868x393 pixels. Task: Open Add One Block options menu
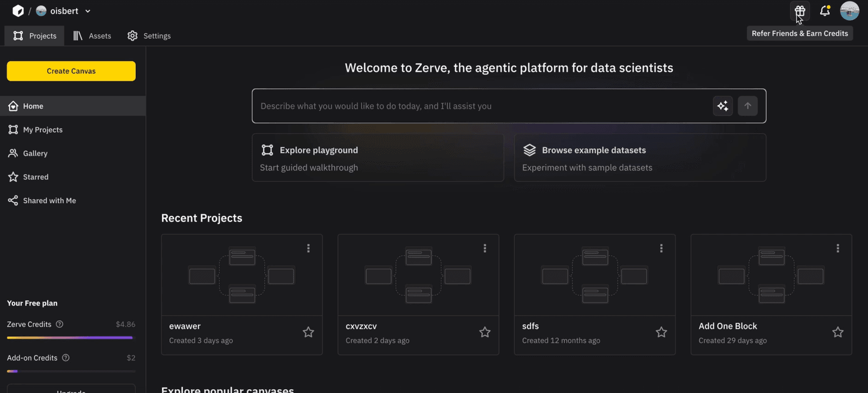(x=838, y=248)
